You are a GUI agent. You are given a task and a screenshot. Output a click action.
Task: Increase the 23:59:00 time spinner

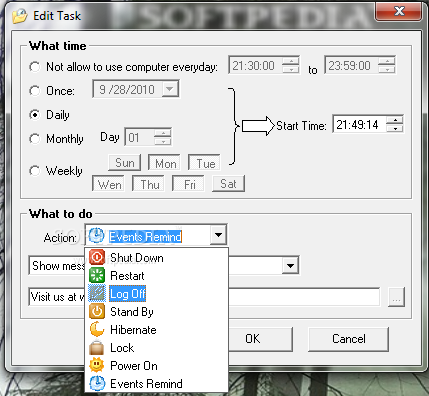tap(387, 61)
